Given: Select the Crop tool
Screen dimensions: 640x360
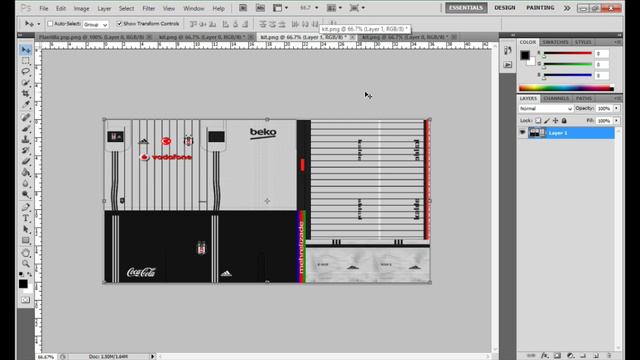Looking at the screenshot, I should click(26, 93).
